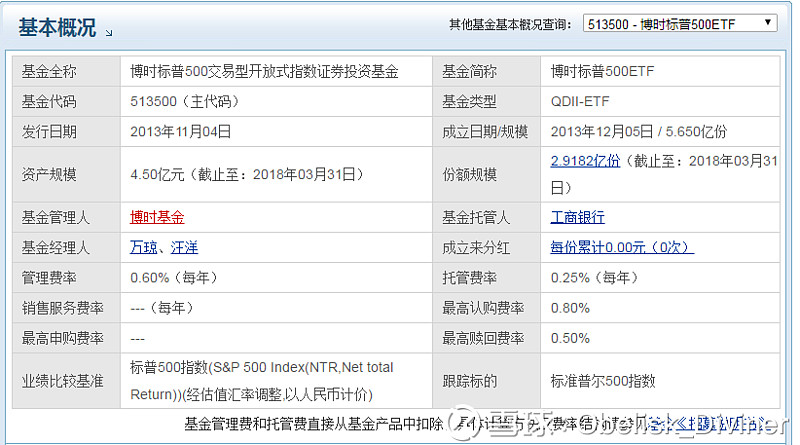Click the fund short name 博时标普500ETF cell
The width and height of the screenshot is (800, 445).
[x=660, y=71]
